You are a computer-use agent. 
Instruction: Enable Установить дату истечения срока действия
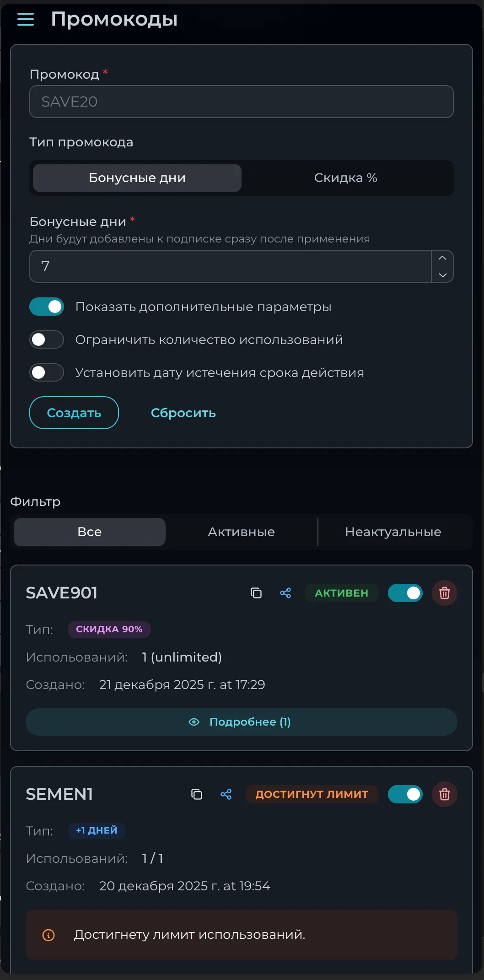pos(46,372)
